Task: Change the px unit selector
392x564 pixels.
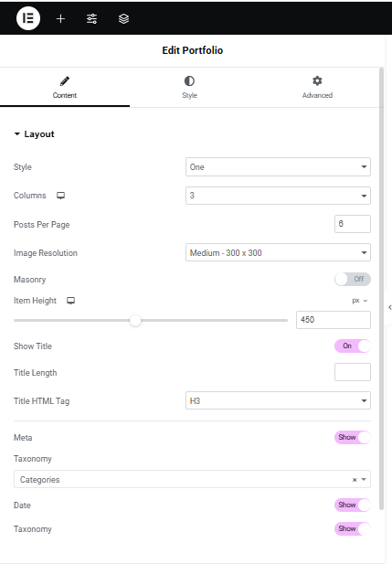Action: pyautogui.click(x=360, y=301)
